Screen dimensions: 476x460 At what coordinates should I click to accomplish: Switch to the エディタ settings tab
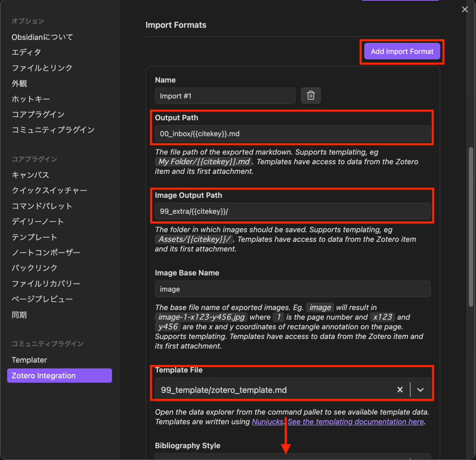(26, 52)
